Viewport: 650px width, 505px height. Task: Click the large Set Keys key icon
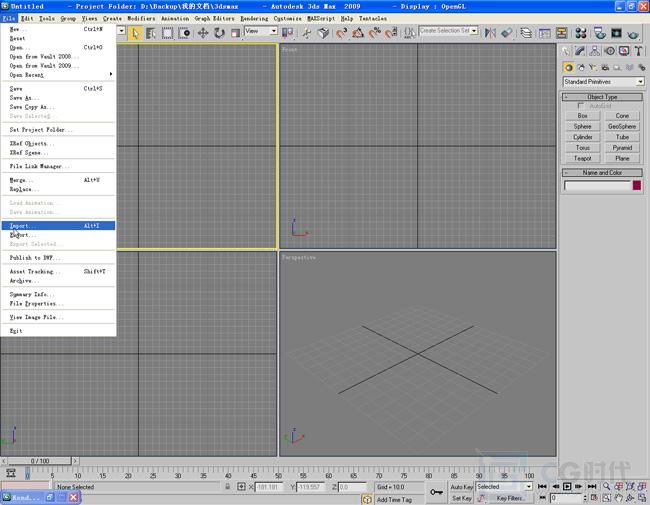tap(436, 492)
